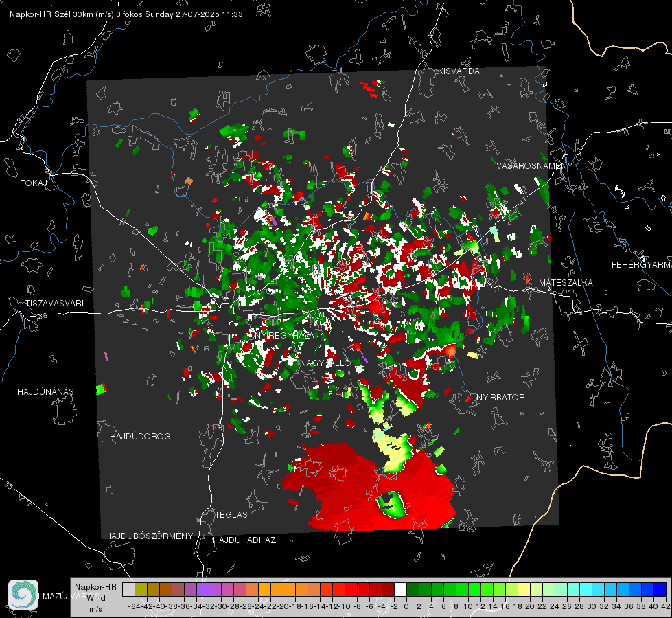The image size is (672, 618).
Task: Click the KISVÁRDA city label
Action: pyautogui.click(x=459, y=71)
